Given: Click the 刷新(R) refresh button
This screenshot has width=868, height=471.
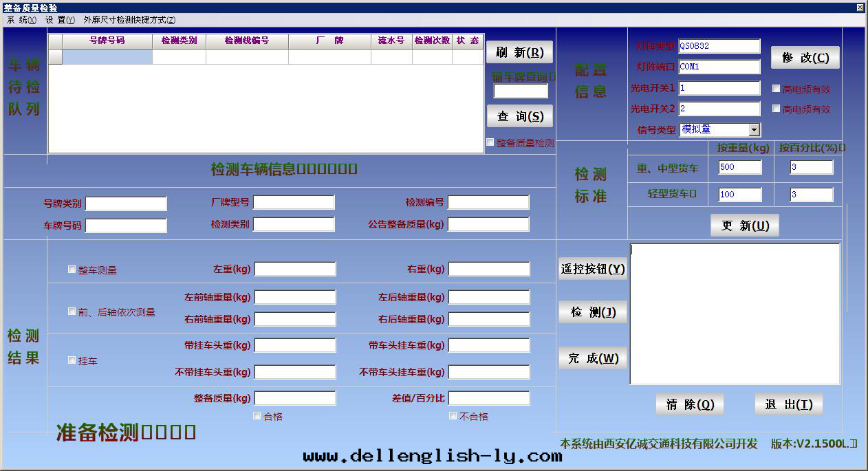Looking at the screenshot, I should pyautogui.click(x=519, y=52).
